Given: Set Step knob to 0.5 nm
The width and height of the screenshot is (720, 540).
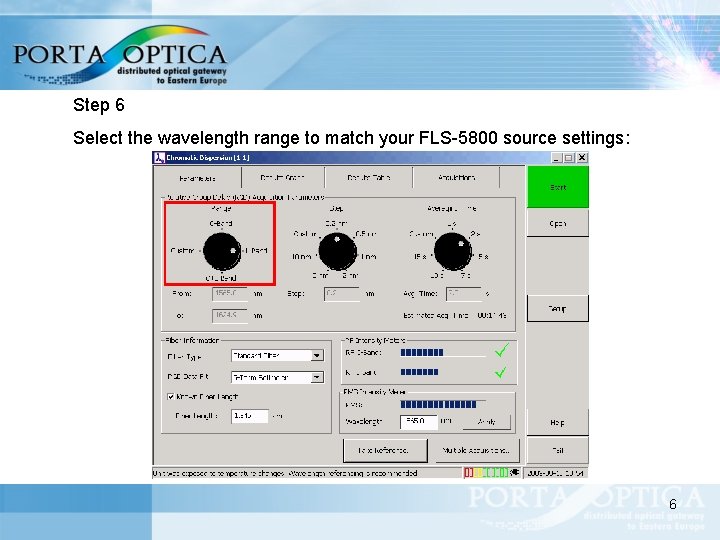Looking at the screenshot, I should tap(366, 234).
